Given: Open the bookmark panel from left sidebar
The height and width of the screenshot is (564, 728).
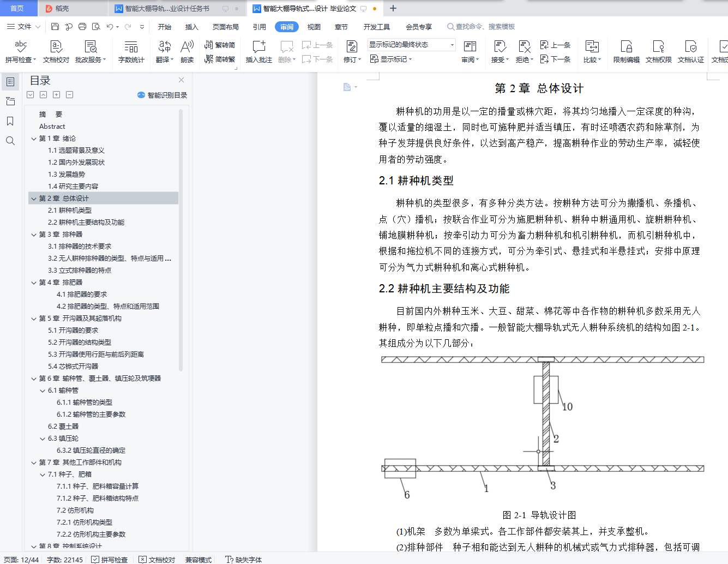Looking at the screenshot, I should [10, 121].
